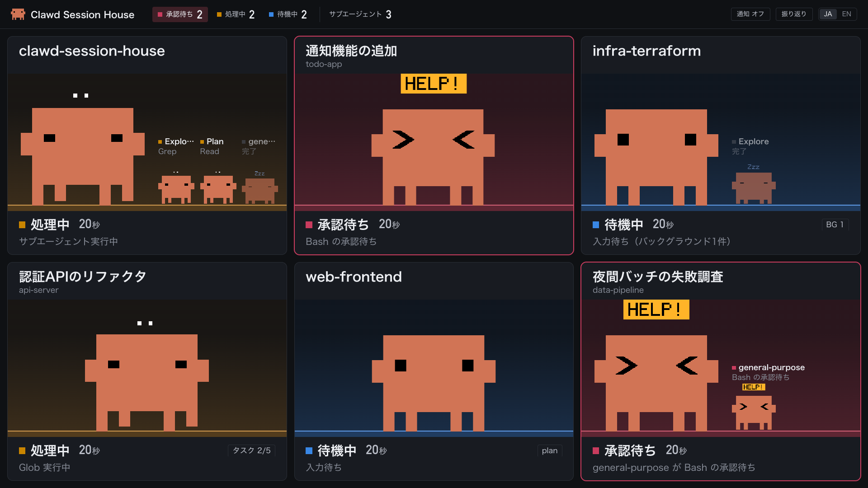Filter by 処理中 status chip
Screen dimensions: 868x488
click(x=236, y=14)
